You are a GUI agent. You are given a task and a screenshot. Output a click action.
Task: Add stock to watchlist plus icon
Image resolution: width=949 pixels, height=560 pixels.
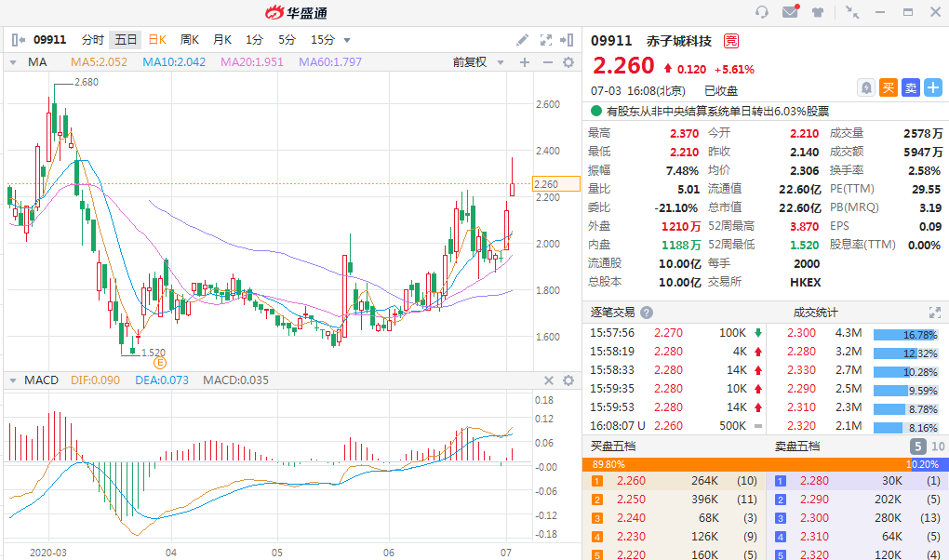[x=932, y=87]
